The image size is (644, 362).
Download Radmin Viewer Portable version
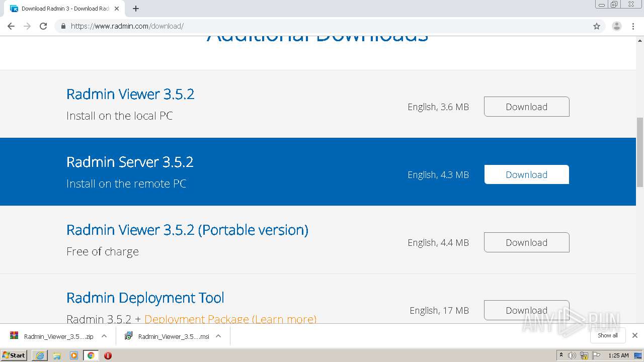526,242
